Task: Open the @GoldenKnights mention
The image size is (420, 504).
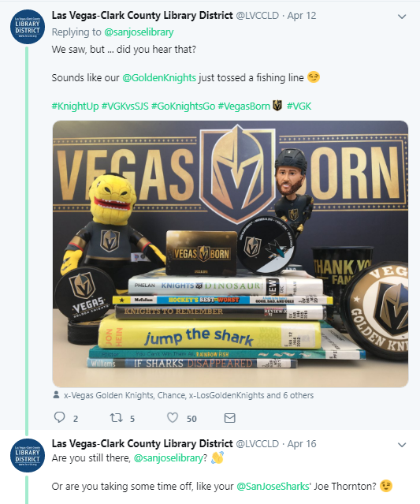Action: [159, 78]
